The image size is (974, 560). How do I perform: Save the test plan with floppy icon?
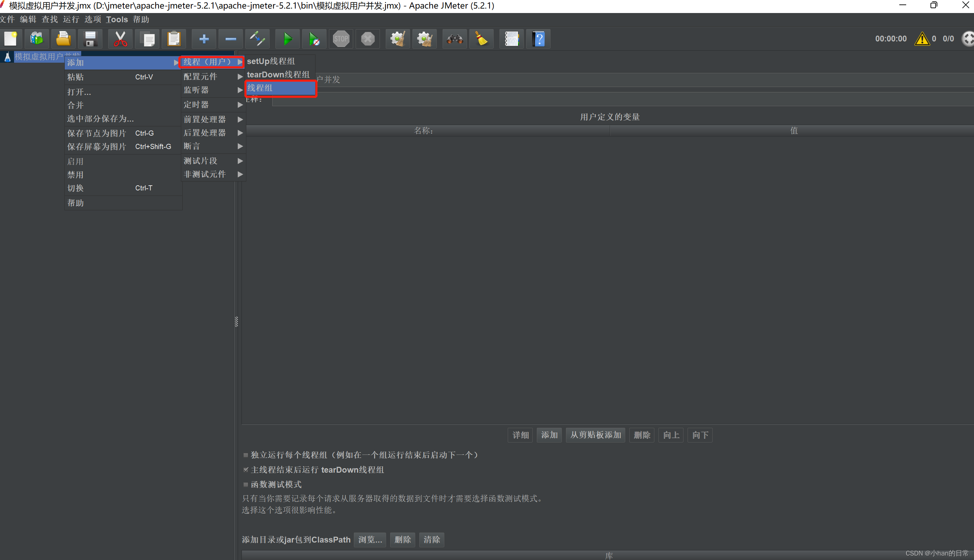point(90,39)
